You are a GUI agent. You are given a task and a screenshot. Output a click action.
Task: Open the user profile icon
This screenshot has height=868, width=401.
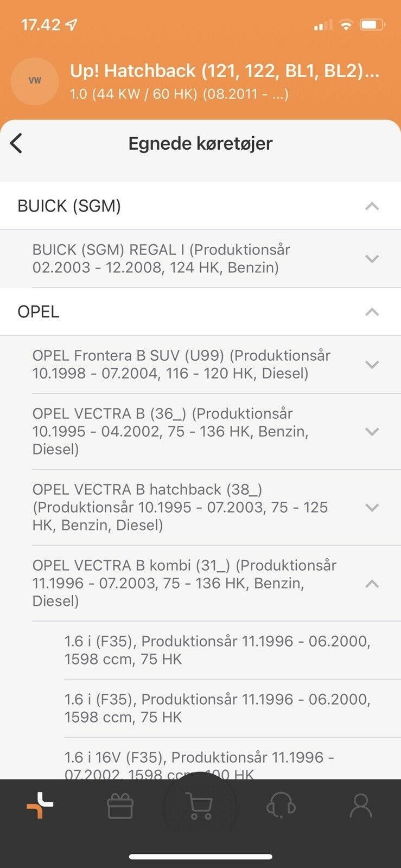360,806
